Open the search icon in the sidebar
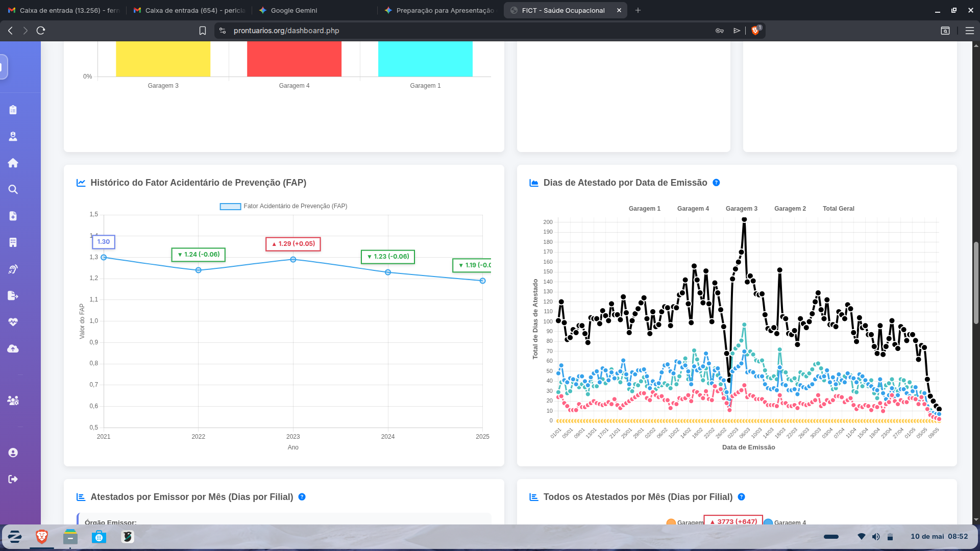The image size is (980, 551). [13, 189]
